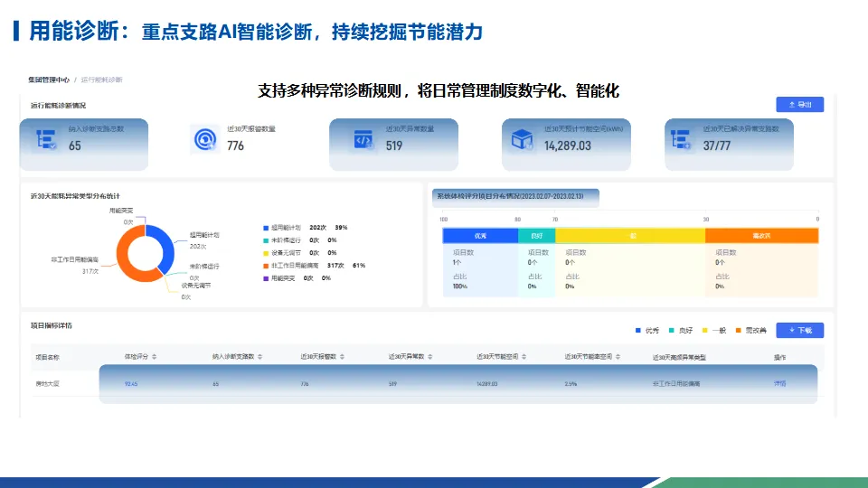Click the 项目名称 column header
Viewport: 868px width, 488px height.
[48, 358]
